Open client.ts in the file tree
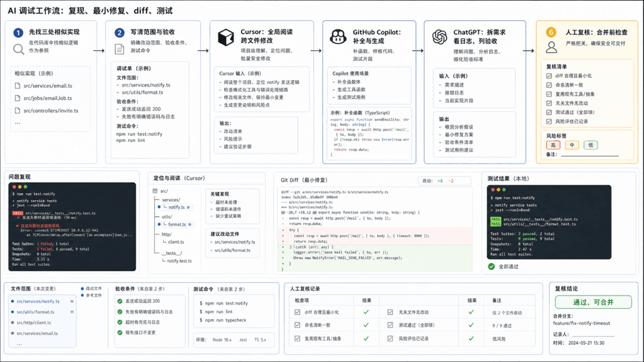 coord(176,242)
